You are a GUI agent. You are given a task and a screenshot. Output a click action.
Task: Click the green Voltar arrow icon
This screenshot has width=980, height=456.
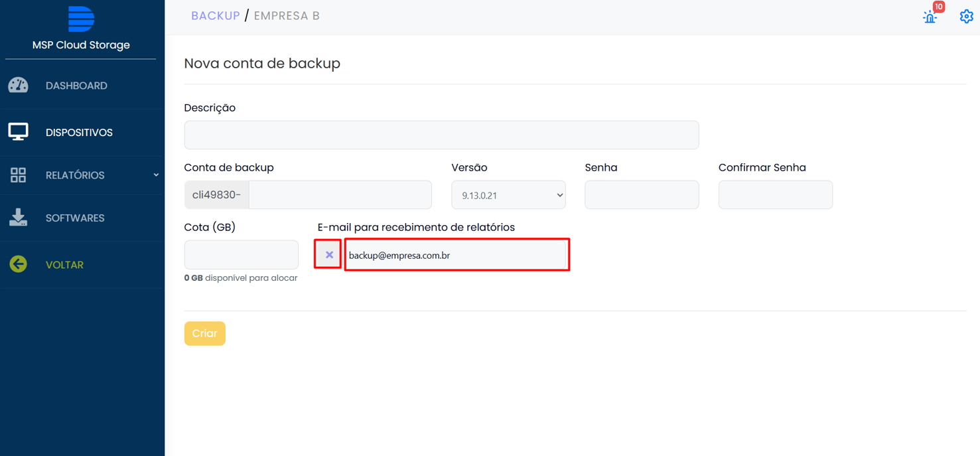coord(19,264)
